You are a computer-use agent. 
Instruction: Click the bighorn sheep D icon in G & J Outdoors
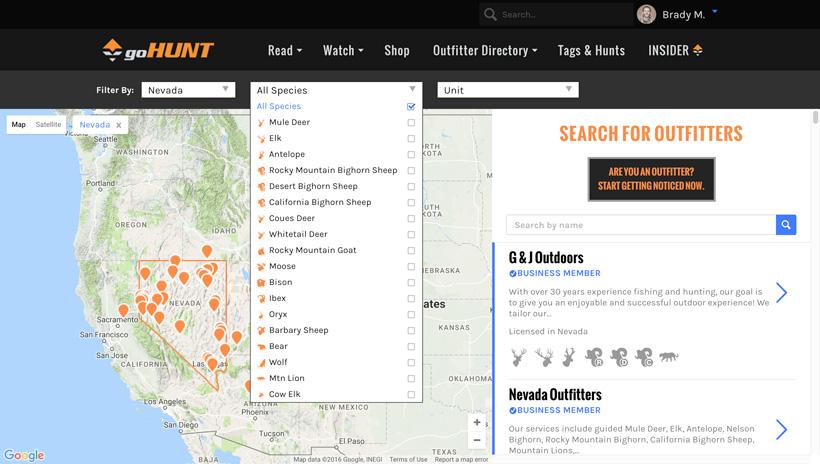point(619,357)
